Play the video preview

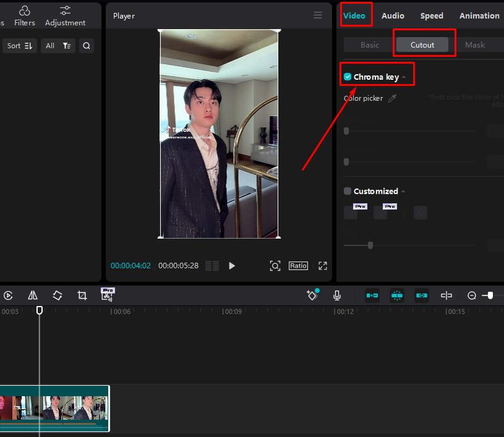(232, 266)
